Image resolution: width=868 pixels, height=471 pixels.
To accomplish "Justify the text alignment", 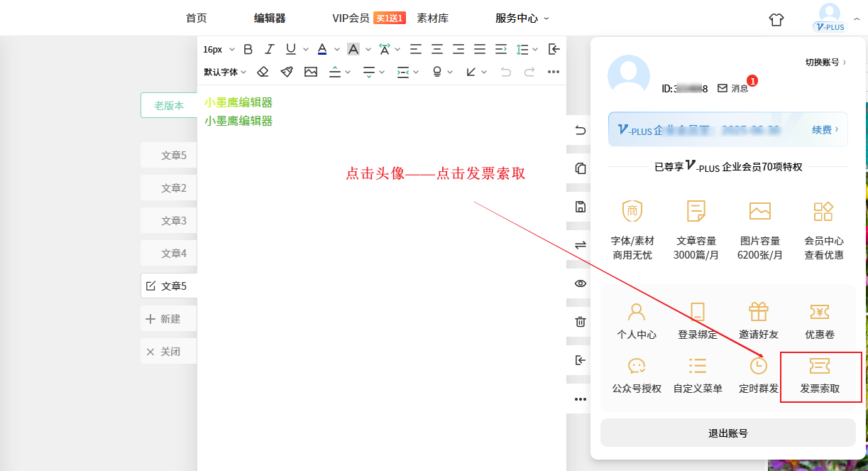I will coord(480,49).
